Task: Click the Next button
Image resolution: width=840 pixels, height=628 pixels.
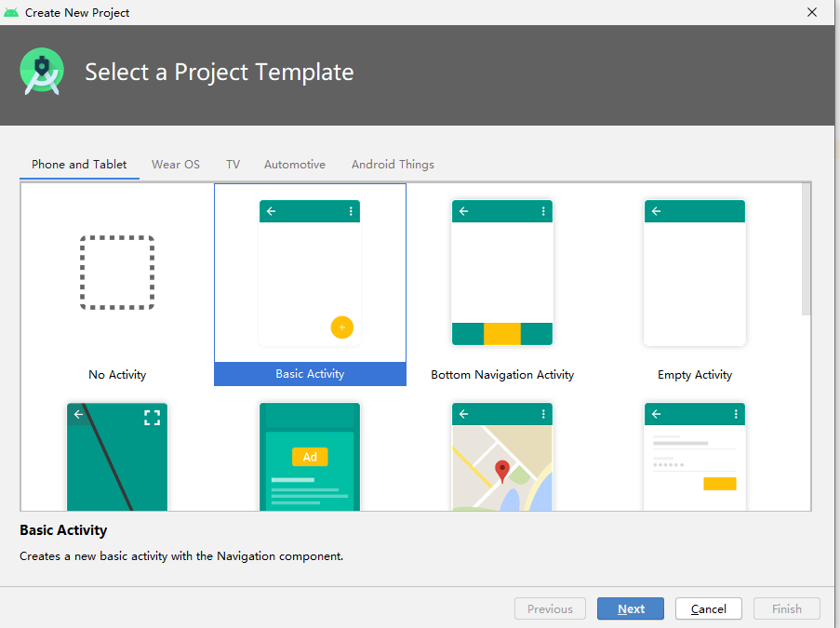Action: click(631, 608)
